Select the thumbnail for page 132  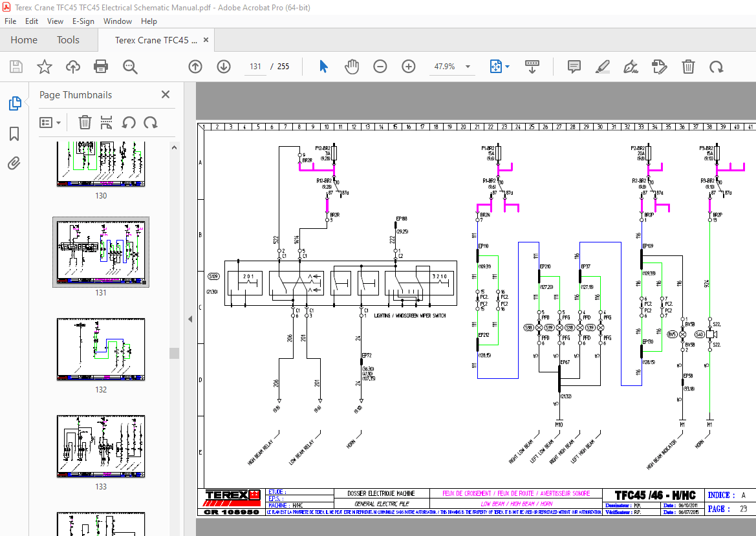101,349
